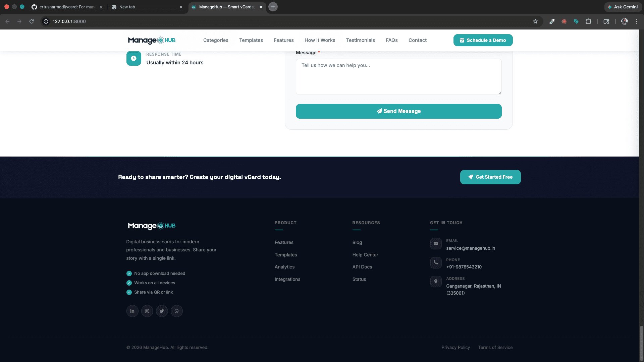Open the Help Center footer link

coord(365,255)
